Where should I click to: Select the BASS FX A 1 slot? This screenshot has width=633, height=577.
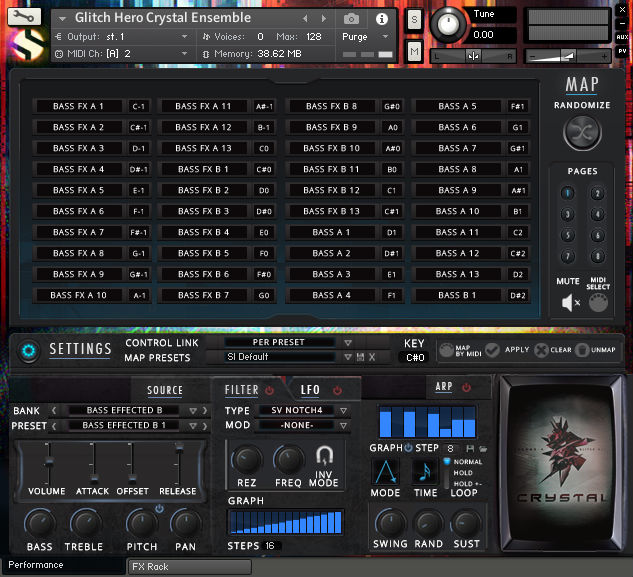pos(78,106)
